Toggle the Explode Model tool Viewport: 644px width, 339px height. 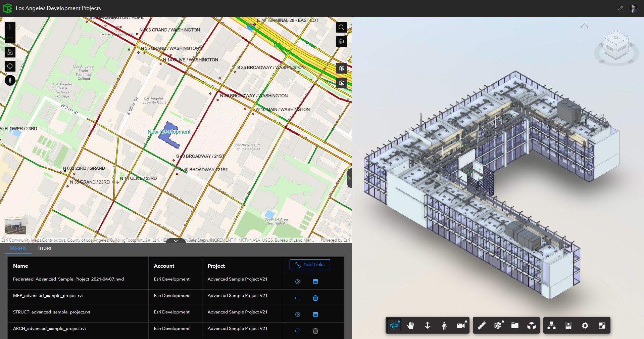(x=532, y=325)
